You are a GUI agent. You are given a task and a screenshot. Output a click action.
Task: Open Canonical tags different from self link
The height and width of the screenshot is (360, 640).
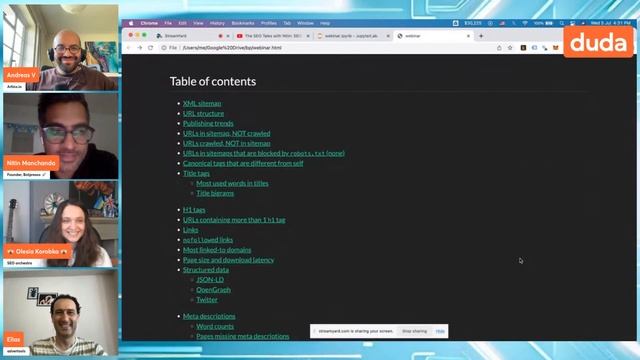click(x=243, y=163)
